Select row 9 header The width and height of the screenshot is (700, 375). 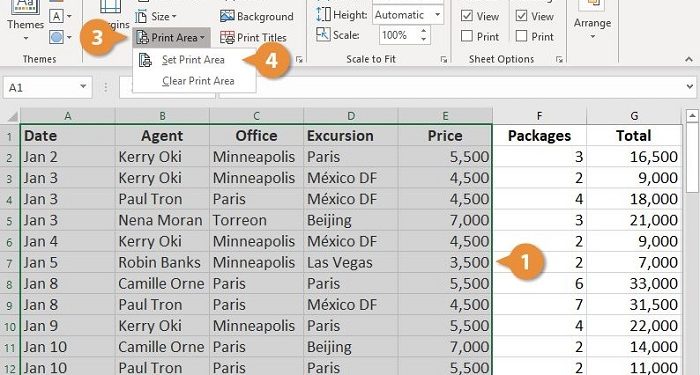(x=10, y=305)
